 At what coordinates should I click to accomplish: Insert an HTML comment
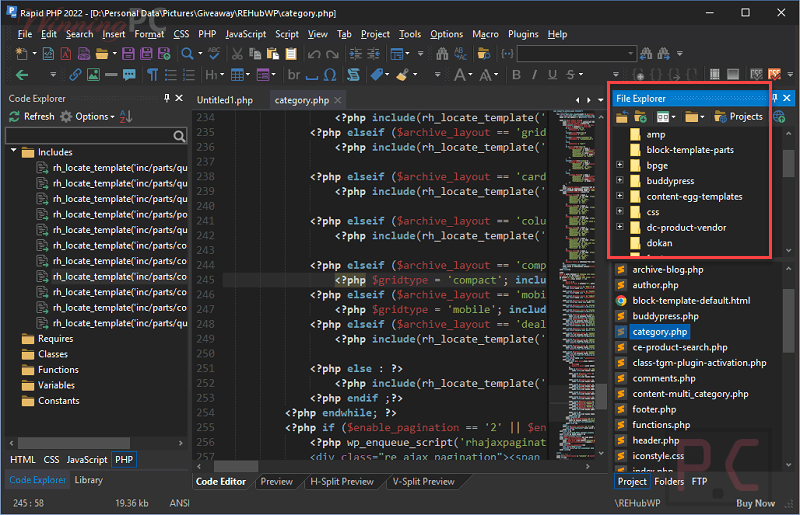point(129,75)
